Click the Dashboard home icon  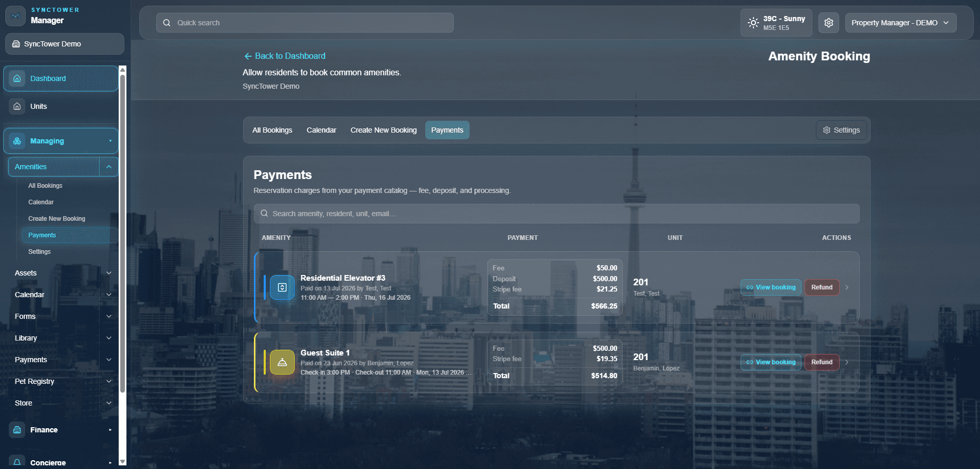pyautogui.click(x=17, y=78)
